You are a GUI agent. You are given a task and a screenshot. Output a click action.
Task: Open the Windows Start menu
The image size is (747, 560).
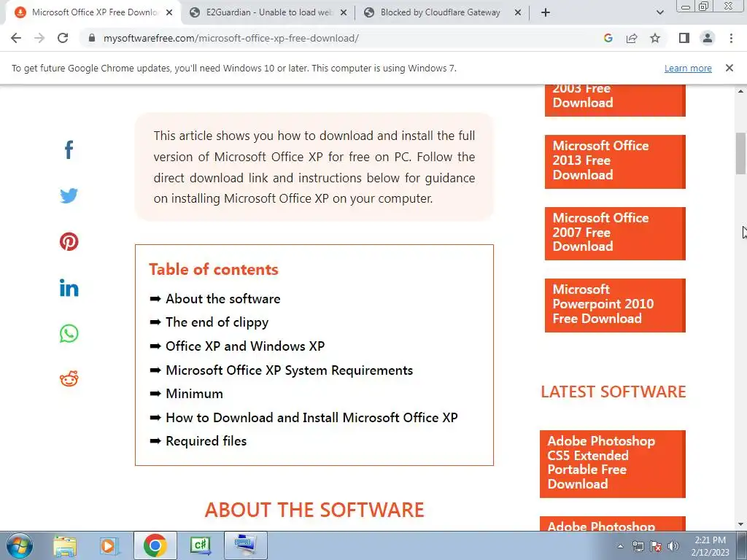(x=20, y=545)
